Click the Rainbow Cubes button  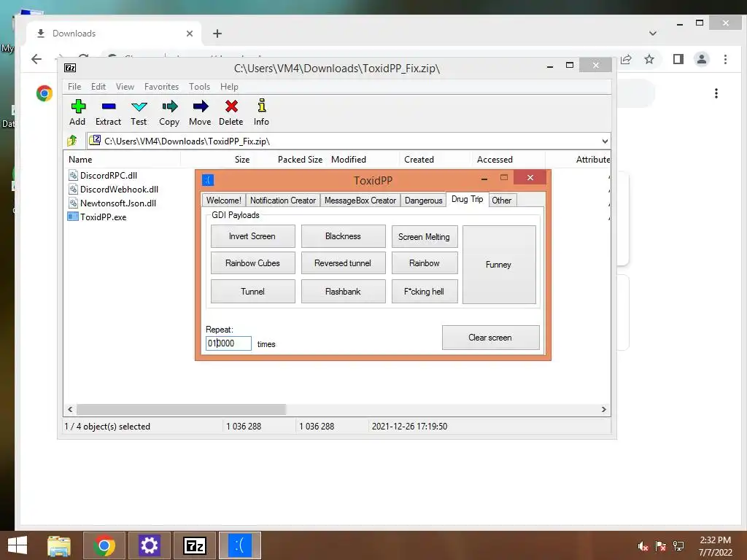252,262
